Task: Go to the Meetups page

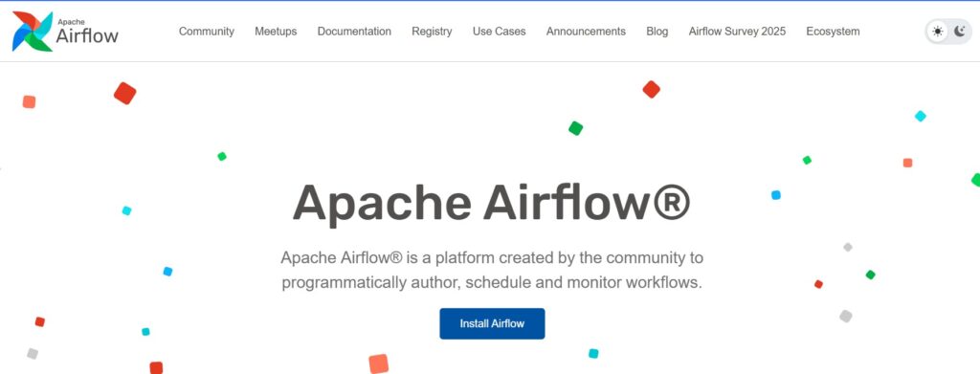Action: click(276, 32)
